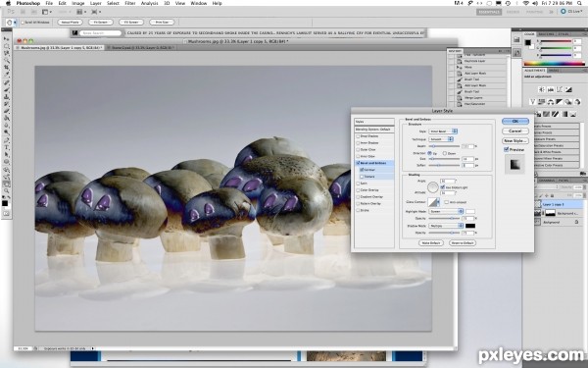Click OK in Layer Style dialog
The image size is (588, 368).
click(x=515, y=122)
